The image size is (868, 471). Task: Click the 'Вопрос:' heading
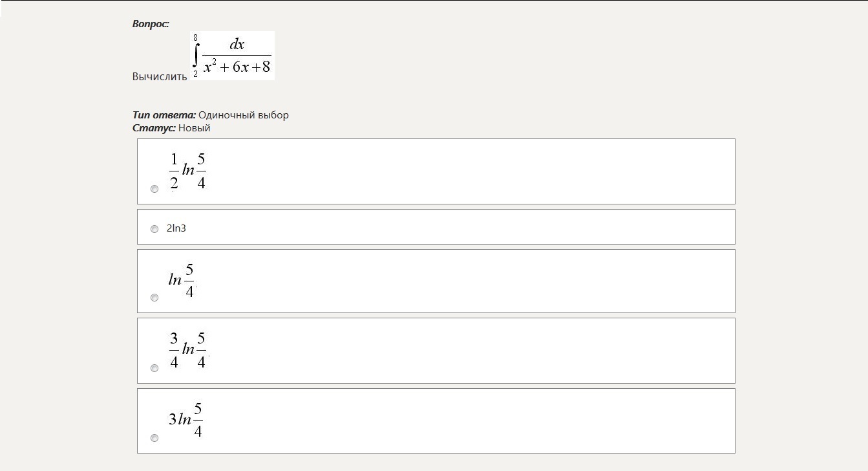(151, 24)
